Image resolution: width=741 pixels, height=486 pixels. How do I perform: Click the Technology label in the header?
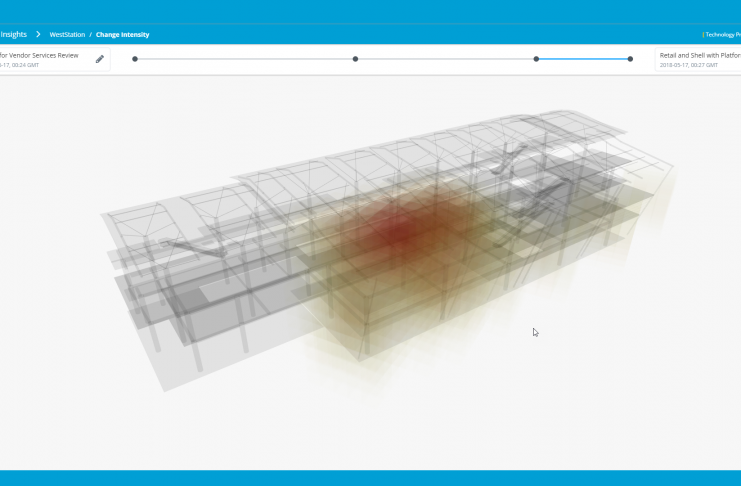pyautogui.click(x=721, y=34)
